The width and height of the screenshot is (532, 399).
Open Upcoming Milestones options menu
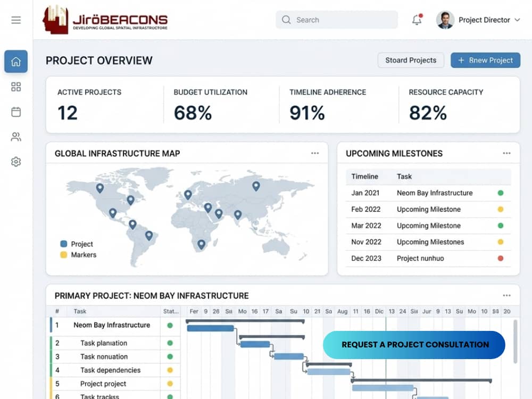(506, 153)
